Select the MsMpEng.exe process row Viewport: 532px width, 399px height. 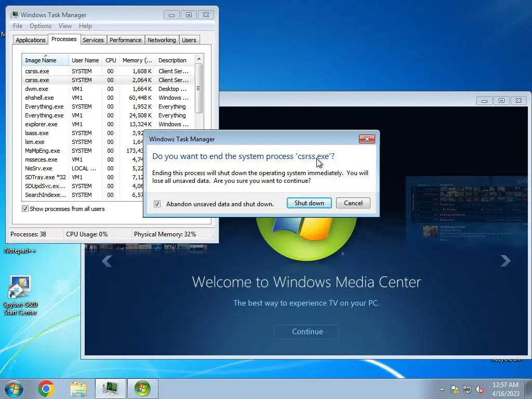click(83, 151)
